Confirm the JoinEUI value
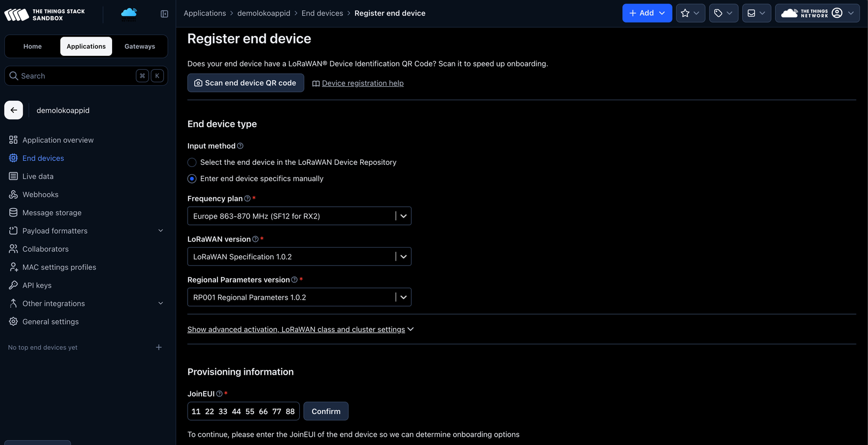Image resolution: width=868 pixels, height=445 pixels. [326, 411]
